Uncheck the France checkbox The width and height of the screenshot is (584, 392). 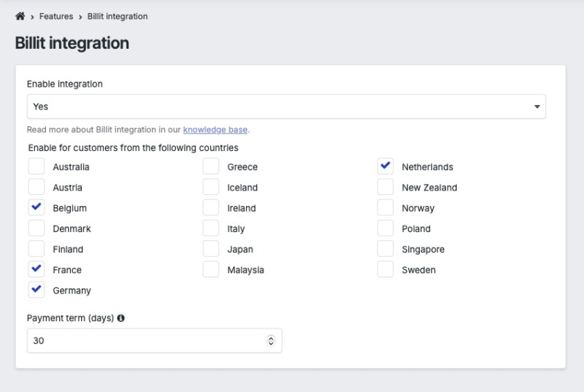coord(36,269)
